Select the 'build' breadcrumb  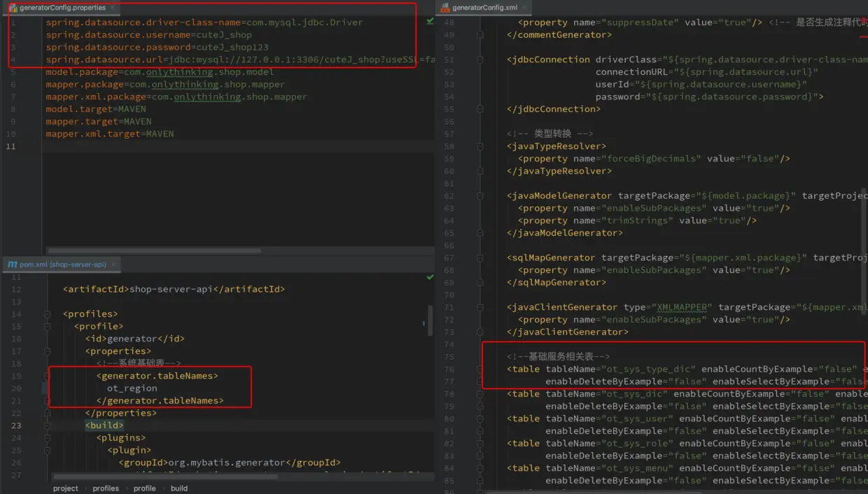click(x=179, y=488)
